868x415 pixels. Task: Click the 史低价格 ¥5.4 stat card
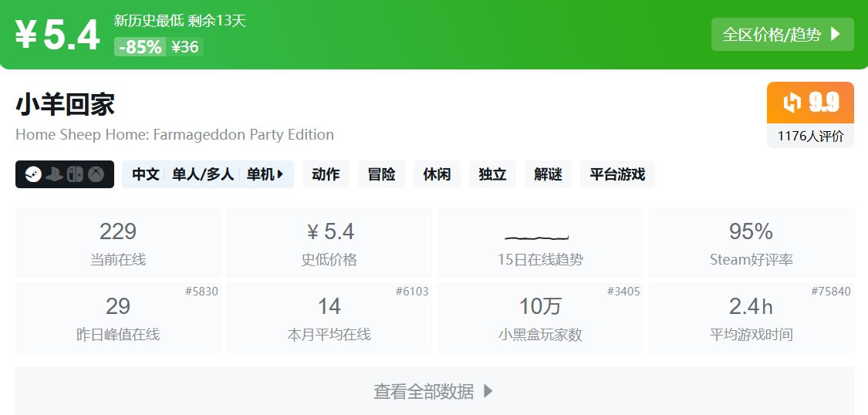pyautogui.click(x=329, y=243)
